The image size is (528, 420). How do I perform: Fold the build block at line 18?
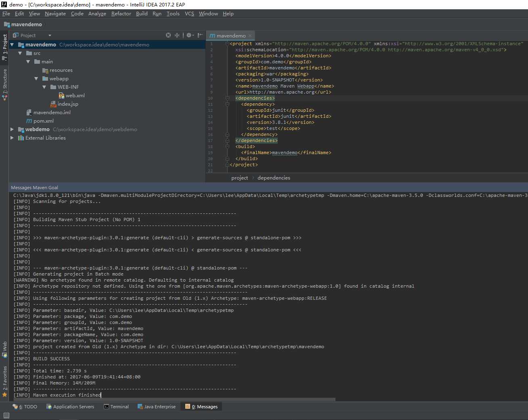point(227,146)
